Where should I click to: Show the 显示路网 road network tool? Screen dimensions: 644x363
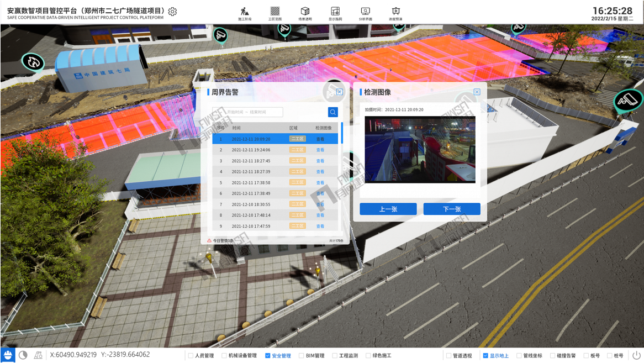tap(335, 13)
